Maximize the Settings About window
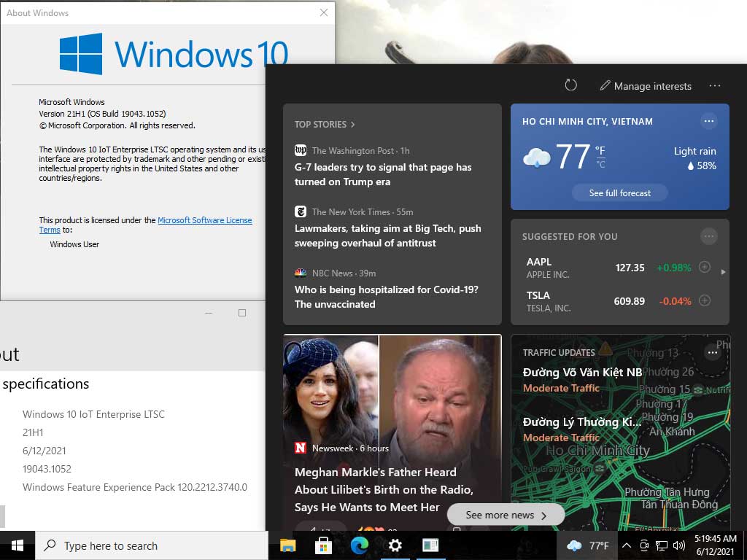747x560 pixels. (x=242, y=313)
